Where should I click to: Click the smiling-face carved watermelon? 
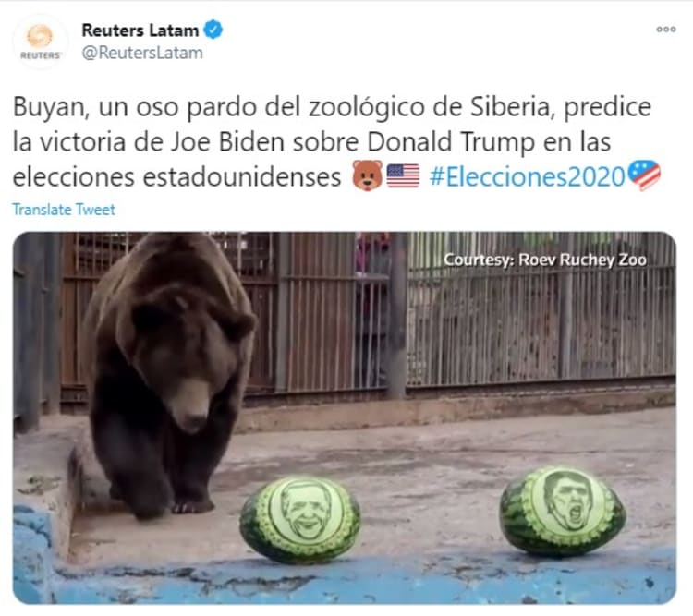[300, 519]
